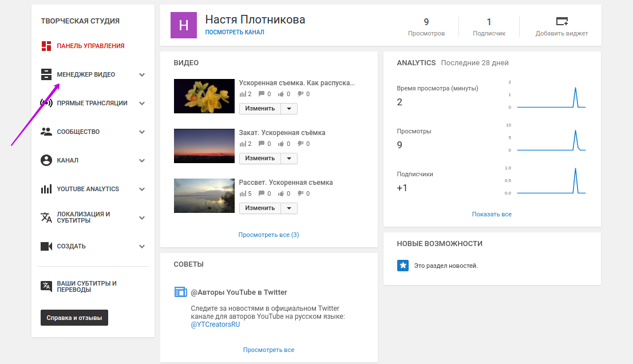Screen dimensions: 633x364
Task: Click the Подписчики analytics chart
Action: pos(551,180)
